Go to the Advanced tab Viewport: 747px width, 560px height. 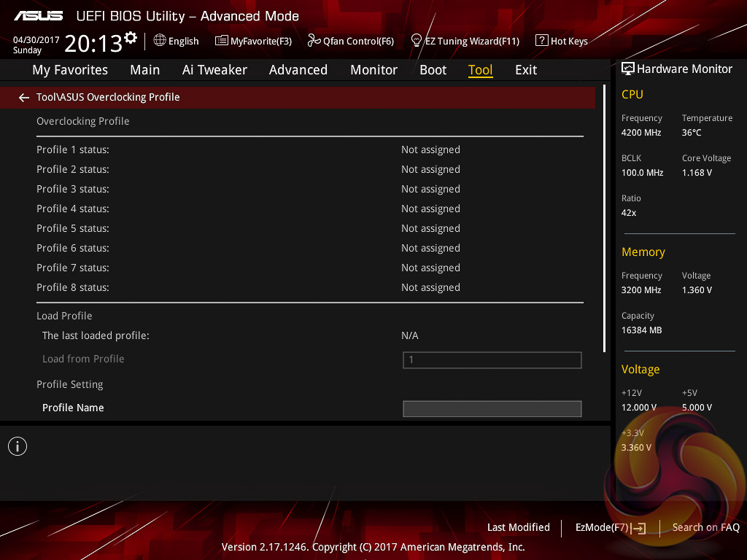pos(298,70)
